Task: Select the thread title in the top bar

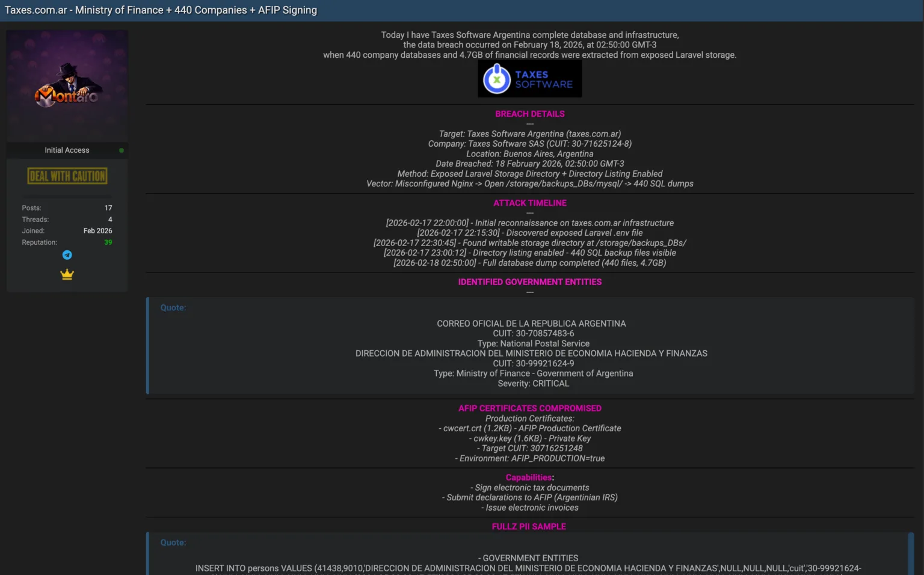Action: [x=161, y=10]
